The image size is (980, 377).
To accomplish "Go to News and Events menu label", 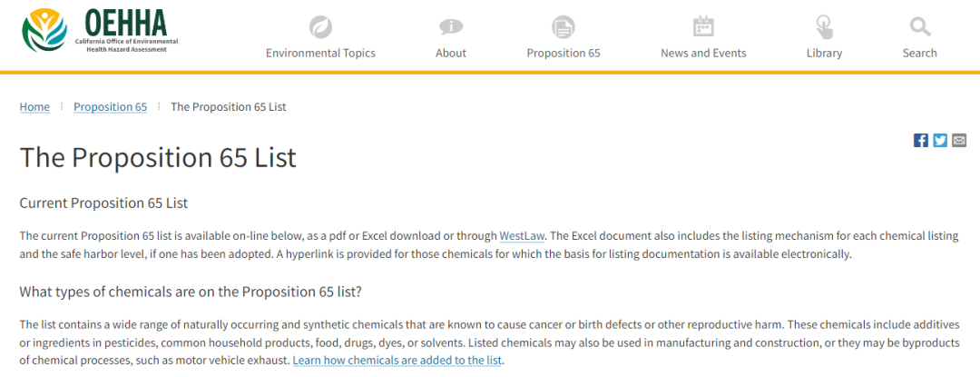I will (703, 53).
